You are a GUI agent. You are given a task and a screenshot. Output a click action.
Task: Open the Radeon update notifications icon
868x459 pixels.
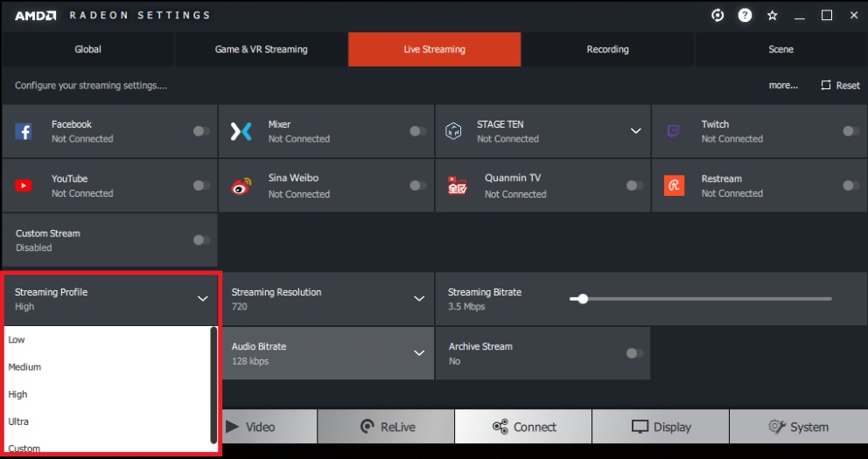(717, 16)
